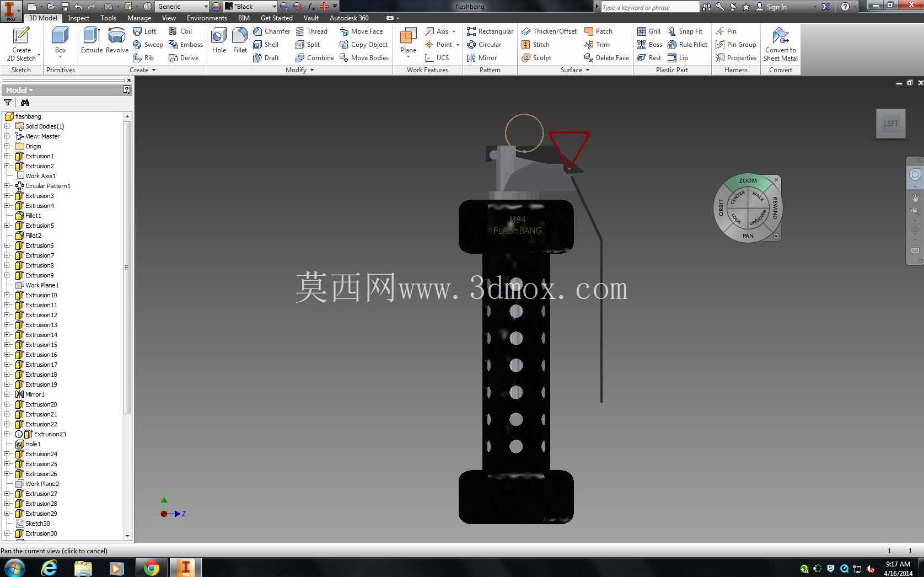Click the Plane work feature
Screen dimensions: 924x577
pos(408,42)
